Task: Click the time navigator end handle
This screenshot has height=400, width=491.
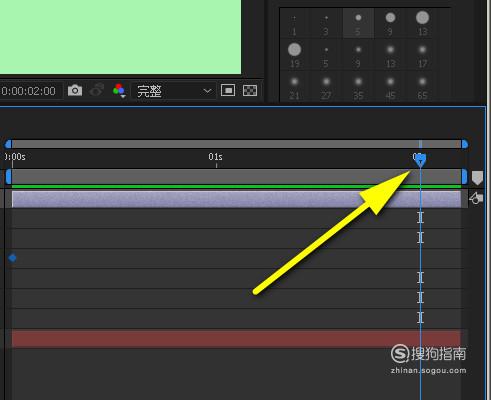Action: coord(464,144)
